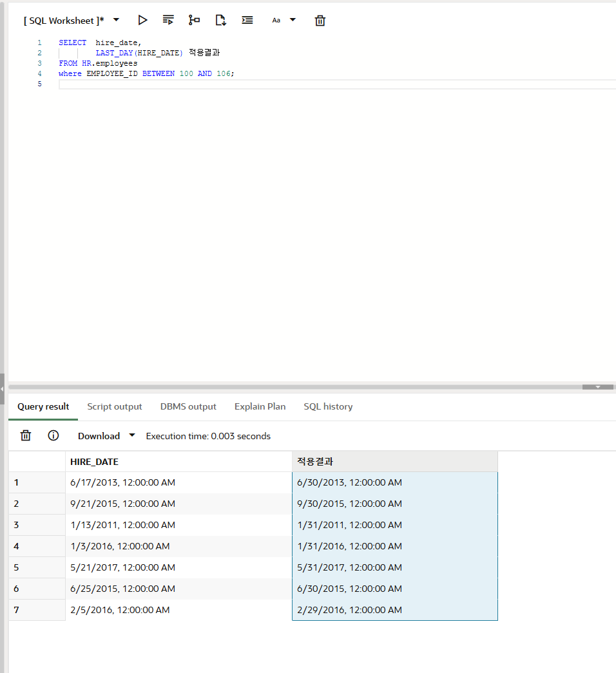616x673 pixels.
Task: Select cell 1/3/2016, 12:00:00 AM
Action: tap(178, 546)
